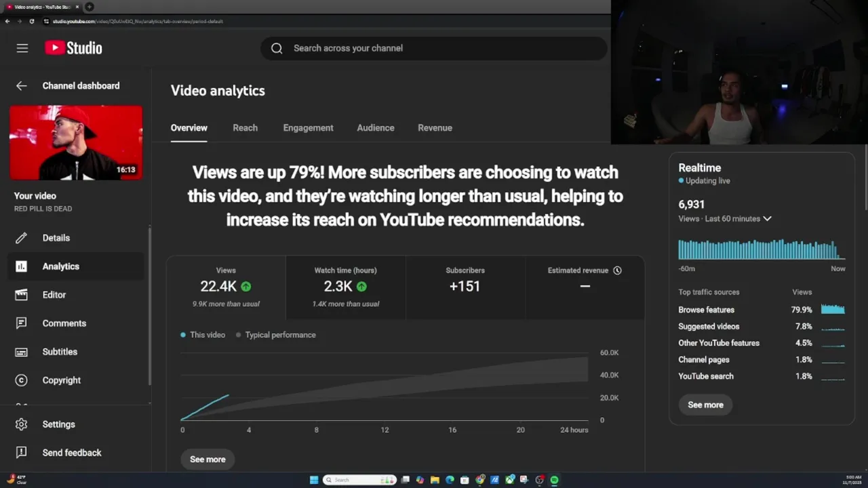The image size is (868, 488).
Task: Click green up-arrow beside 2.3K watch time
Action: click(x=361, y=287)
